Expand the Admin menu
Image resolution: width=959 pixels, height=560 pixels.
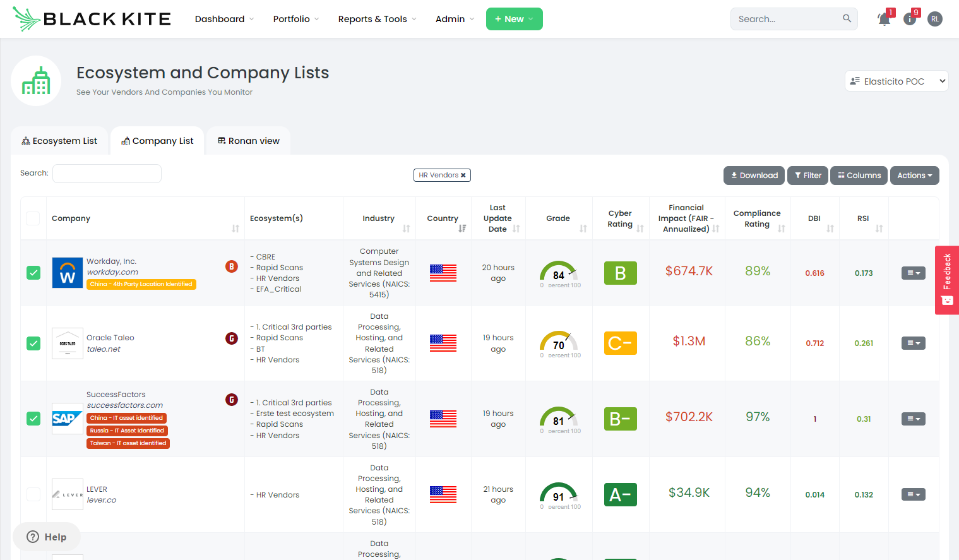(455, 19)
